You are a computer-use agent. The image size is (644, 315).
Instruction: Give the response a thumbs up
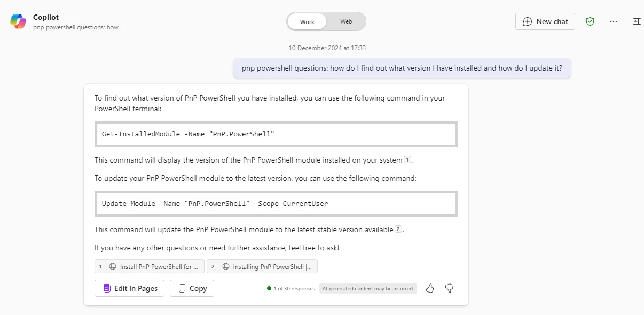(x=430, y=288)
